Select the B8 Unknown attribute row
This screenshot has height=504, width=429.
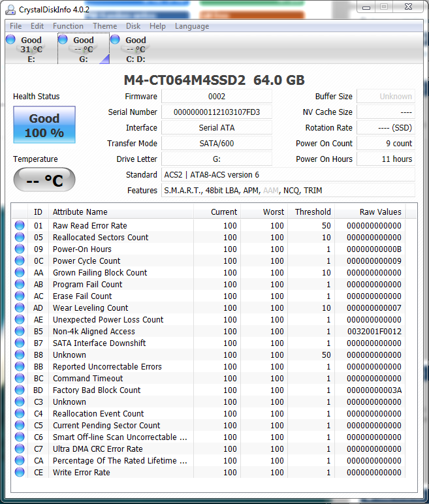[x=208, y=355]
